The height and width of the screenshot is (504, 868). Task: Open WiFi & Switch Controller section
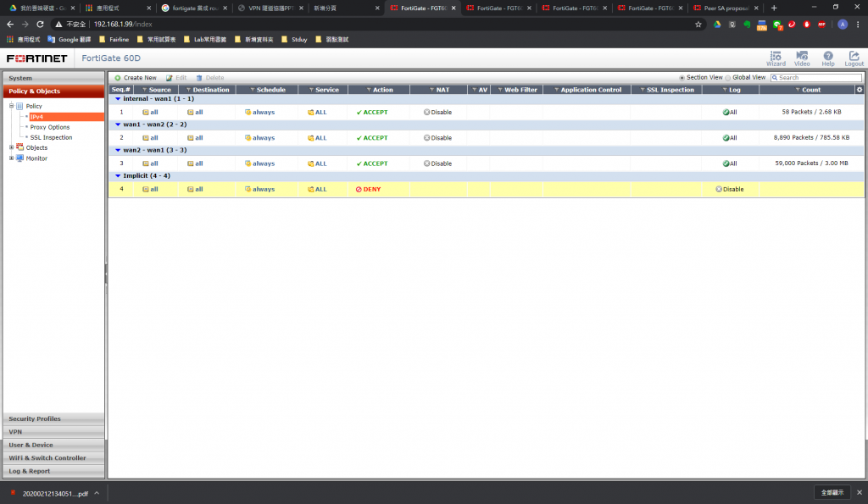pyautogui.click(x=53, y=458)
